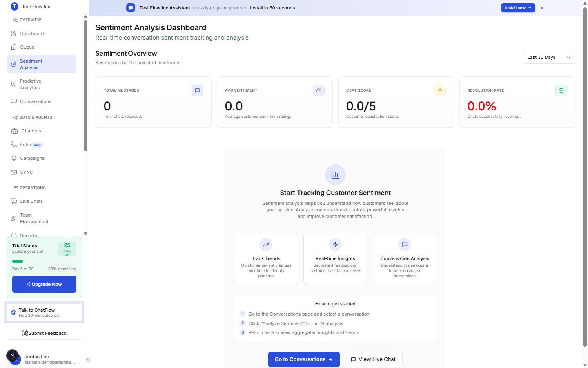Screen dimensions: 588x368
Task: Click Talk to ChatFlow setup call
Action: click(44, 312)
